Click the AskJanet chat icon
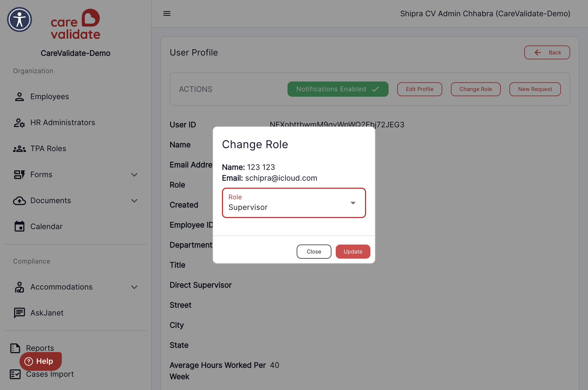Image resolution: width=588 pixels, height=390 pixels. [19, 313]
